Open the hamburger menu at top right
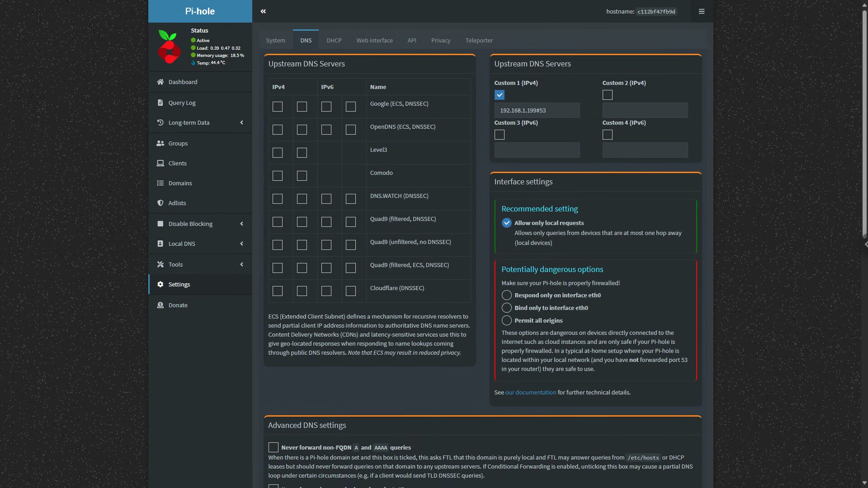Viewport: 868px width, 488px height. [x=702, y=11]
